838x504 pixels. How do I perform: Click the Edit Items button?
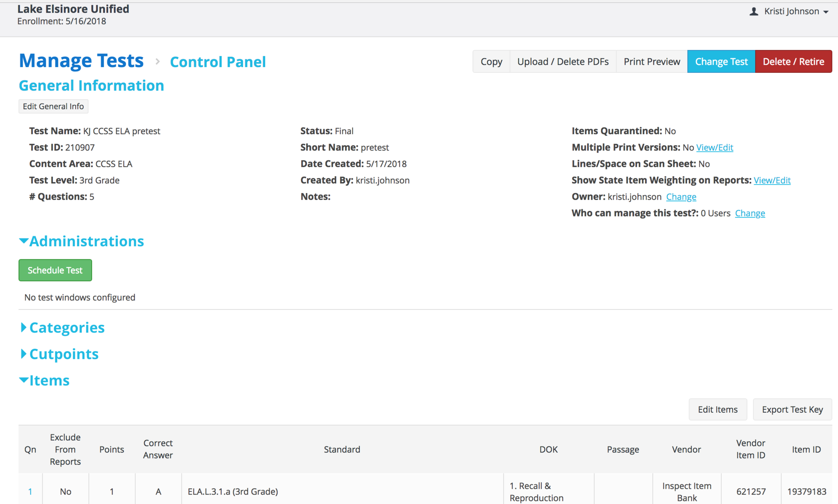click(x=717, y=409)
